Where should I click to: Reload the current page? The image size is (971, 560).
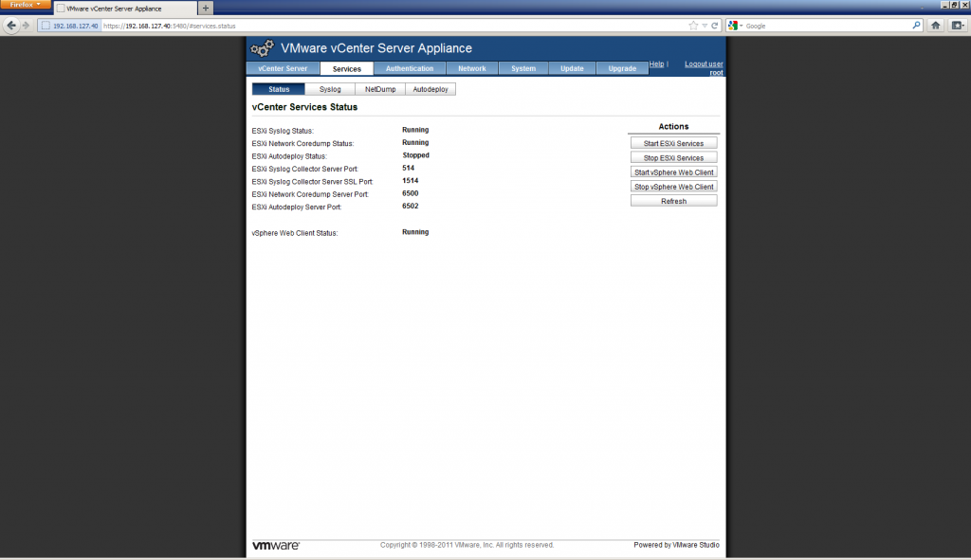(715, 26)
